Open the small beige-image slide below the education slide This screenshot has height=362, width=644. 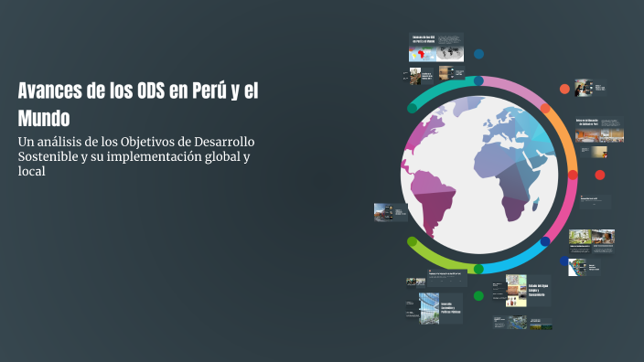[x=594, y=152]
